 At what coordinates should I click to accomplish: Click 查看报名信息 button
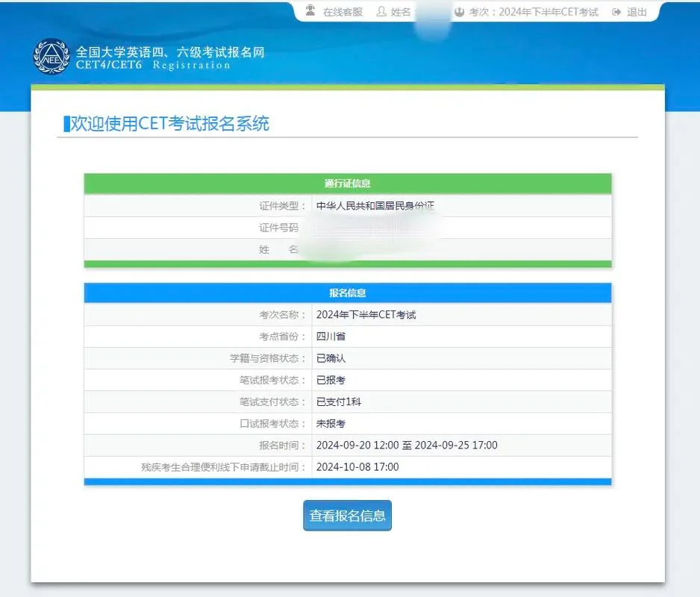[x=347, y=516]
